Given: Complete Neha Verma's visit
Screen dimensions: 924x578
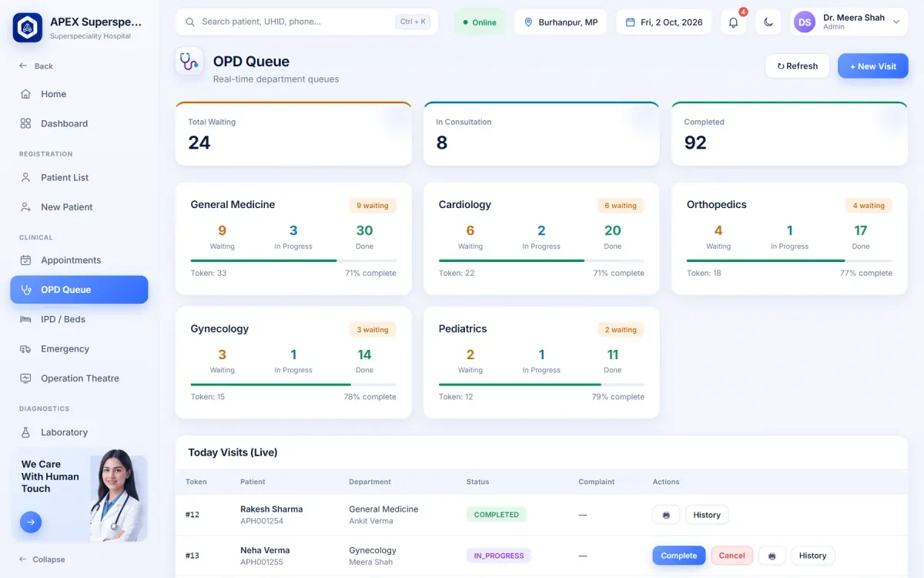Looking at the screenshot, I should 678,556.
